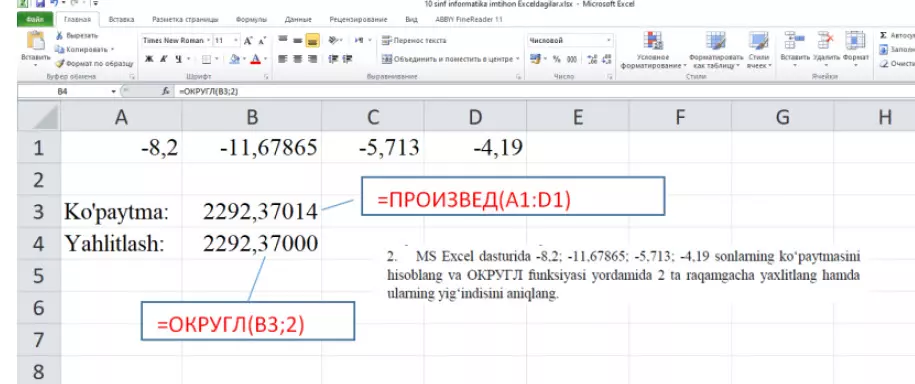This screenshot has height=384, width=915.
Task: Click the increase decimal icon
Action: pos(593,60)
